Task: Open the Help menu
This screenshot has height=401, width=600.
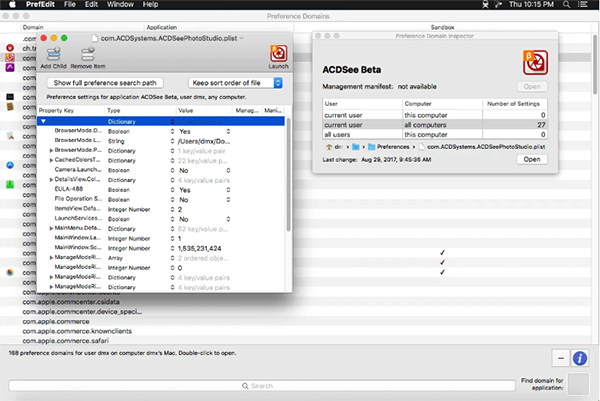Action: (150, 5)
